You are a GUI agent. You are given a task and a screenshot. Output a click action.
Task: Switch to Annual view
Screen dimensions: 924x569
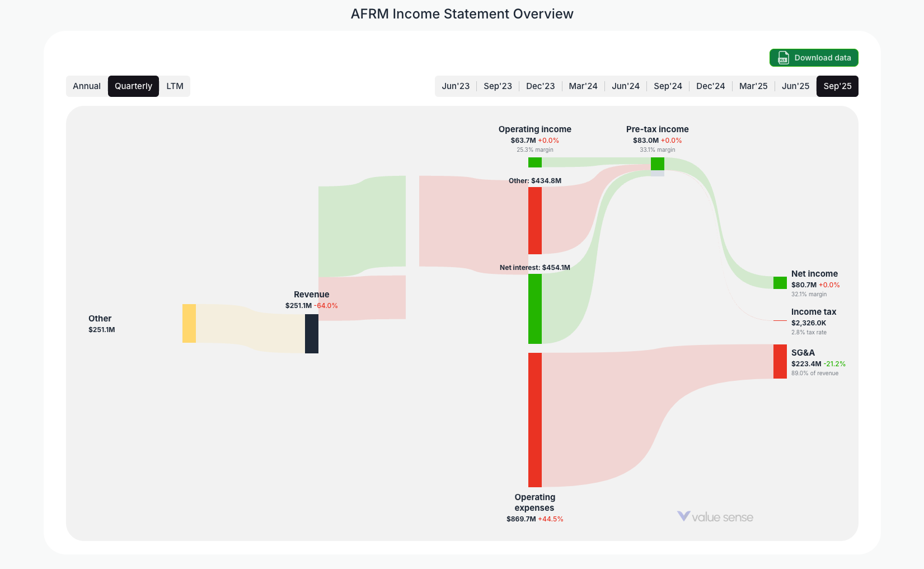[x=87, y=86]
